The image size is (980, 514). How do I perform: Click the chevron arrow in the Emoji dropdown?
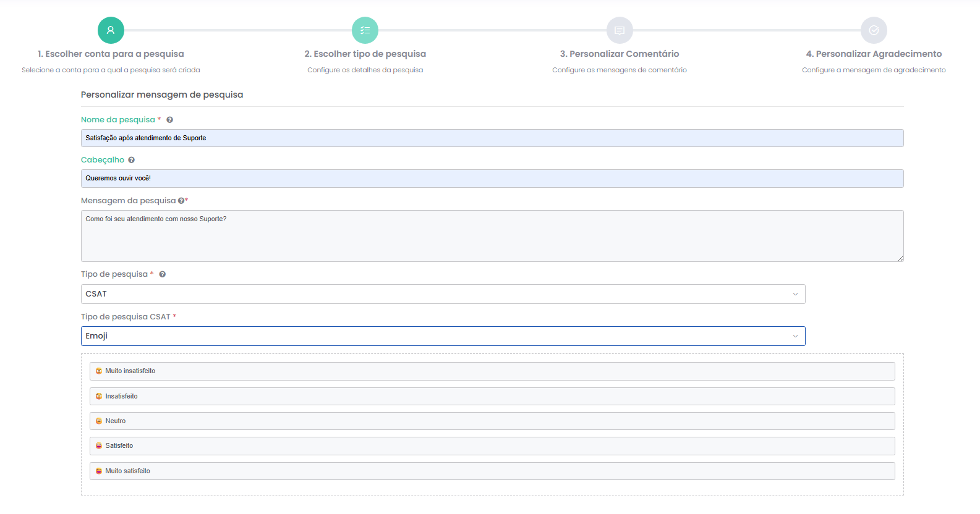(795, 336)
